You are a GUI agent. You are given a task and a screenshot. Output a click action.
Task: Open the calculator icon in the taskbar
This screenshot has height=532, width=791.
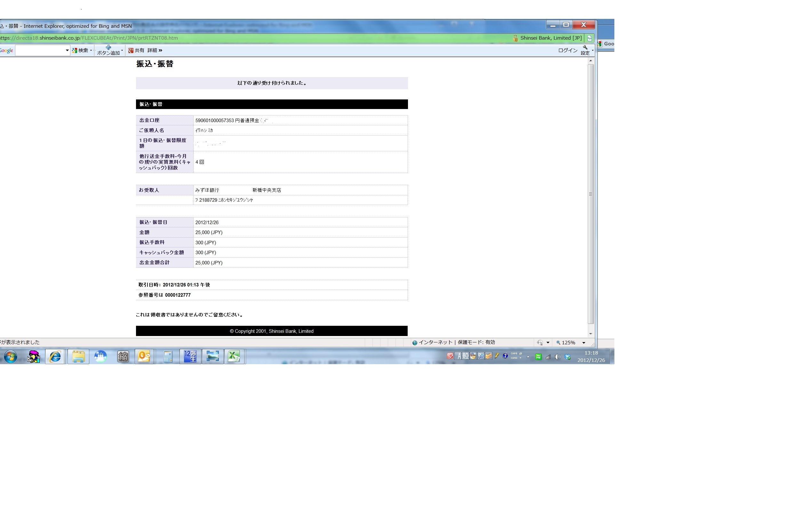[x=167, y=356]
